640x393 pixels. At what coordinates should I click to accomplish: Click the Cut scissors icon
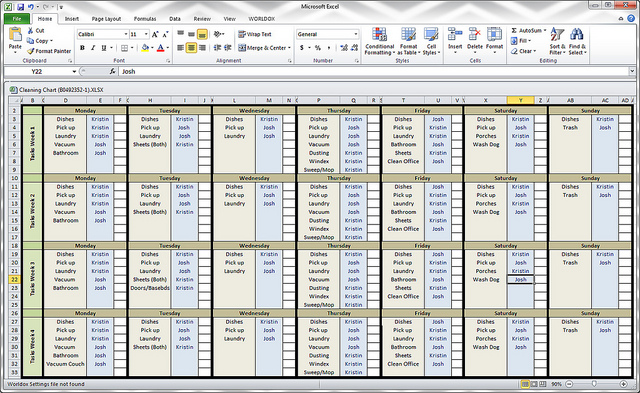[x=31, y=31]
